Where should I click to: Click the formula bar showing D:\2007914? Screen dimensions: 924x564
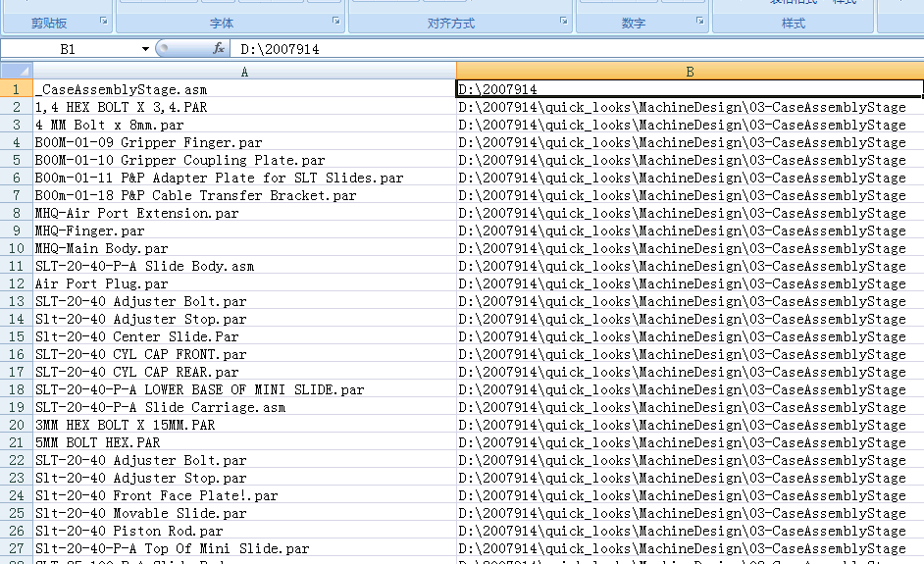(577, 49)
